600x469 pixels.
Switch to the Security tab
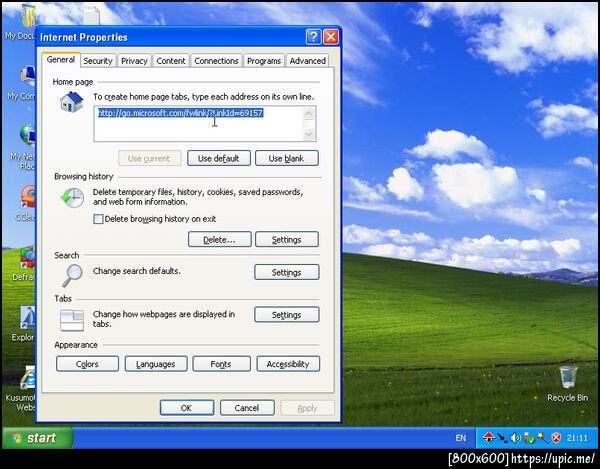coord(98,61)
